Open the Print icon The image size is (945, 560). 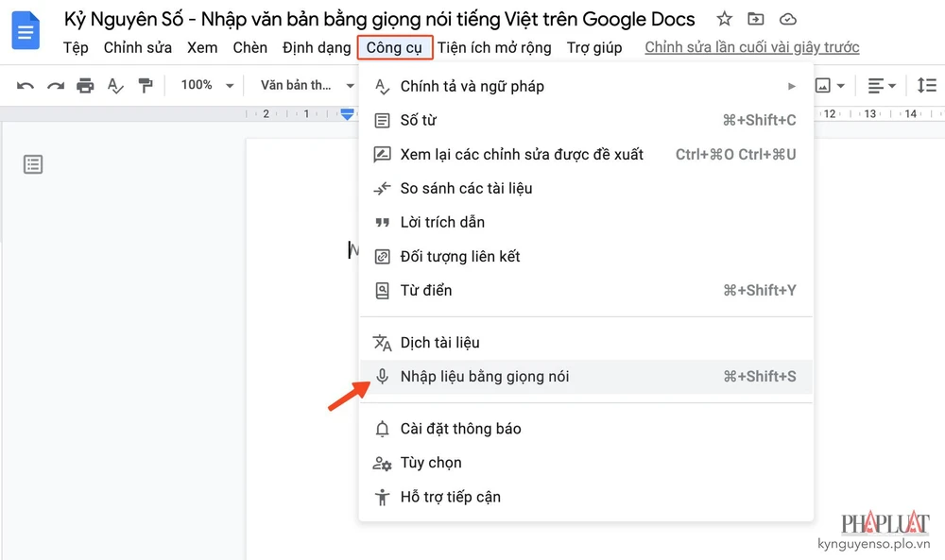point(85,84)
